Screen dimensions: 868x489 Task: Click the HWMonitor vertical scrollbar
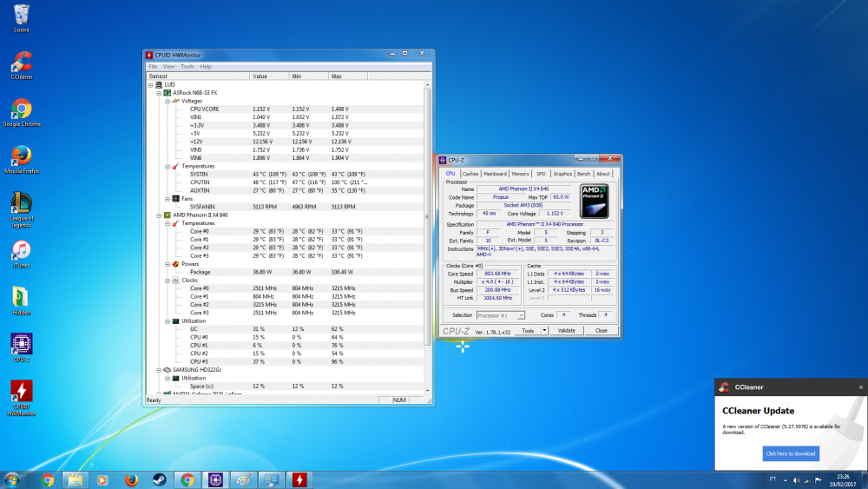tap(425, 217)
